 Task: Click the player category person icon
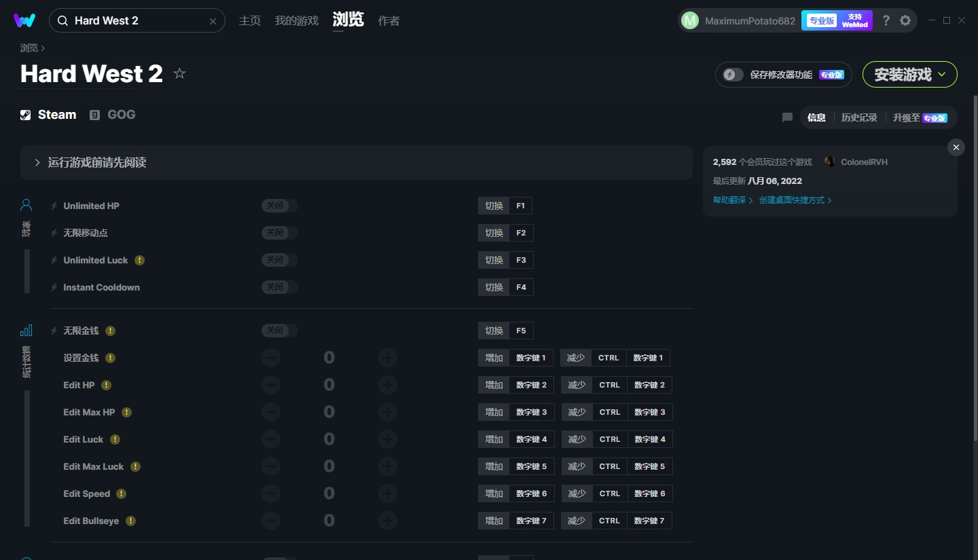pos(26,205)
